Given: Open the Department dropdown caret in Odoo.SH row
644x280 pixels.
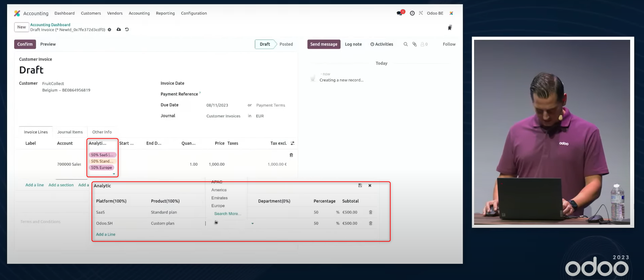Looking at the screenshot, I should coord(253,223).
